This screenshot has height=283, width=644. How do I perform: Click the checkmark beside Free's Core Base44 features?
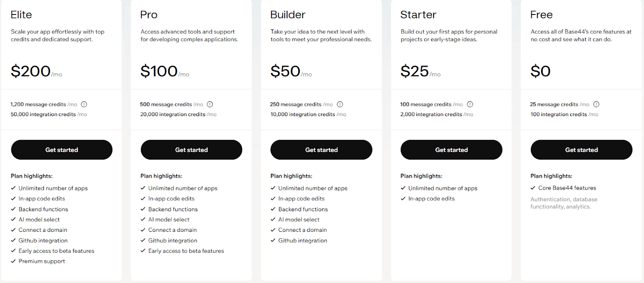533,188
